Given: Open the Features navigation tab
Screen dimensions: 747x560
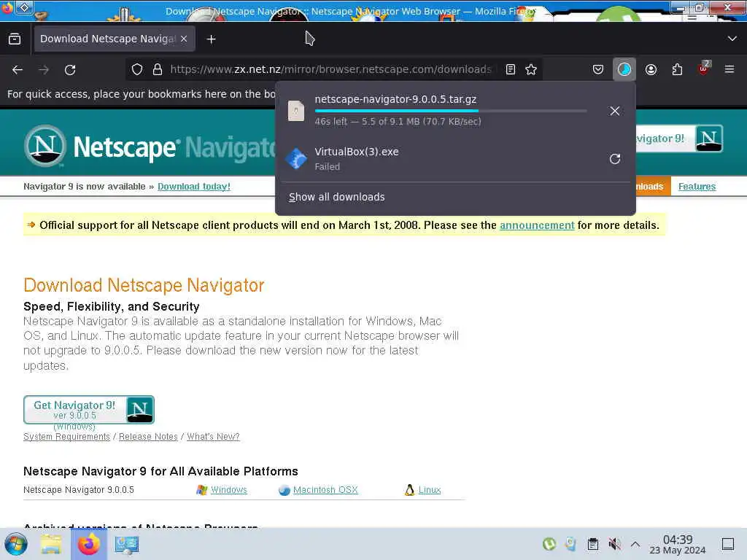Looking at the screenshot, I should click(697, 187).
